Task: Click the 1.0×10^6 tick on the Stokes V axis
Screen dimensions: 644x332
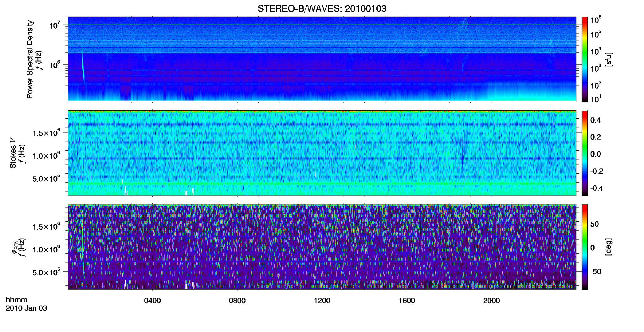Action: click(x=46, y=156)
